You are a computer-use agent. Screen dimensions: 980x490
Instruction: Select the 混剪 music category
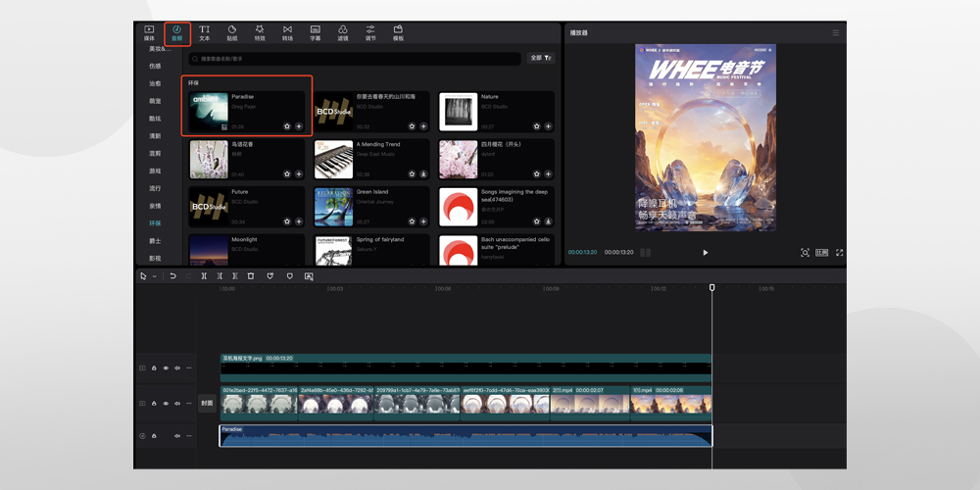pos(155,153)
